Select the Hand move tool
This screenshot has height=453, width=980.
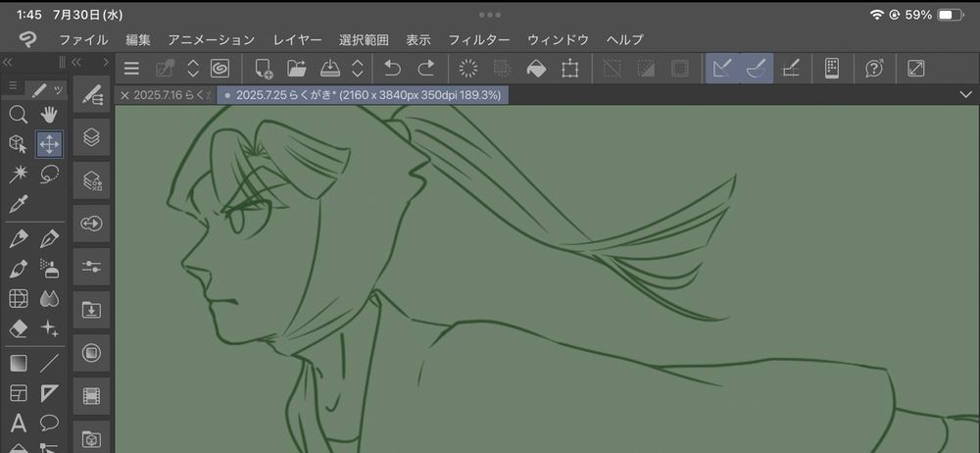49,115
